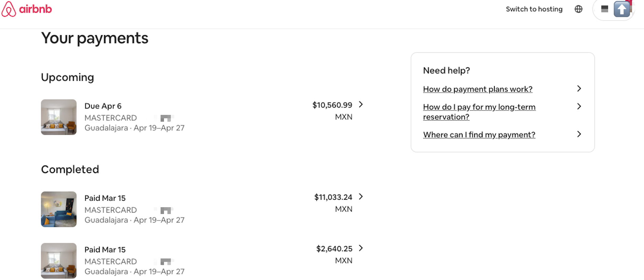Open the last Paid Mar 15 thumbnail
The width and height of the screenshot is (644, 280).
(59, 261)
